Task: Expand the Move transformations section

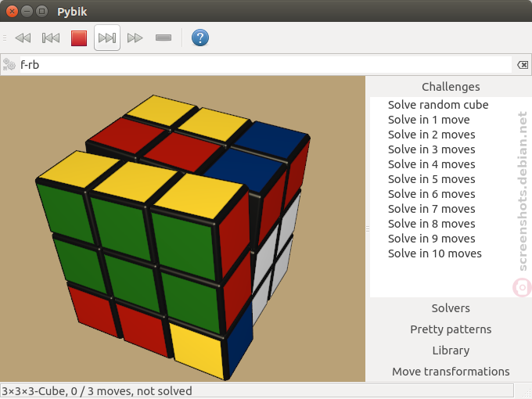Action: (451, 372)
